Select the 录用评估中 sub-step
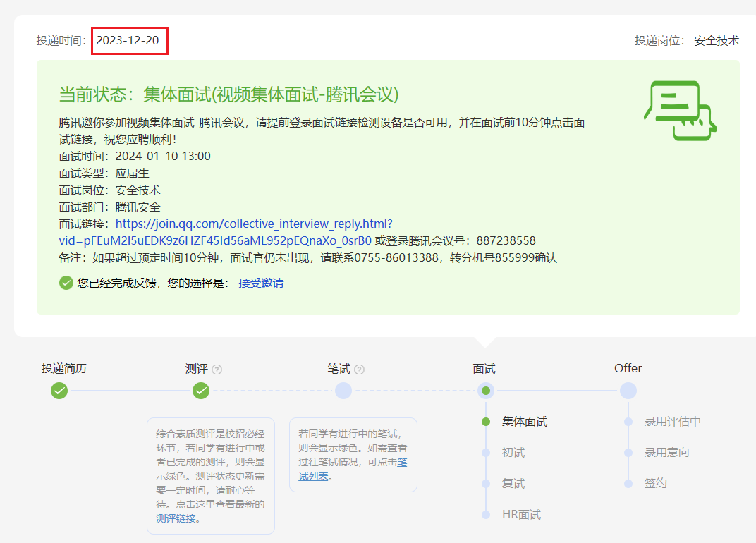This screenshot has height=543, width=756. point(672,422)
